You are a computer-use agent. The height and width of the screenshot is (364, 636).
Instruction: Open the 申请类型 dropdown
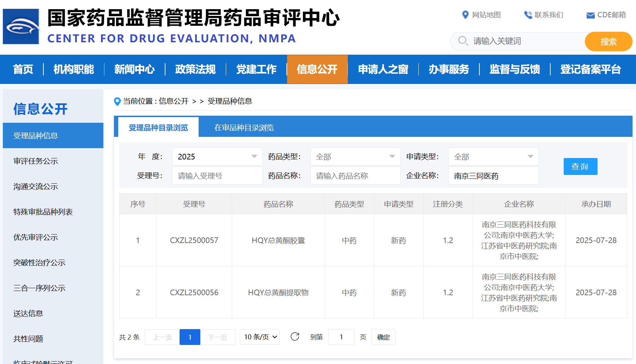point(493,157)
